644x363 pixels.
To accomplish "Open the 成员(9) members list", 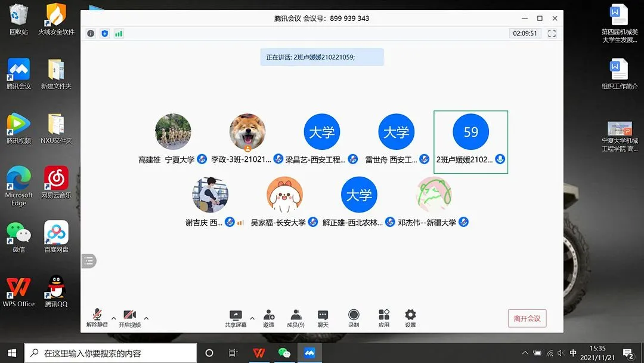I will 296,318.
